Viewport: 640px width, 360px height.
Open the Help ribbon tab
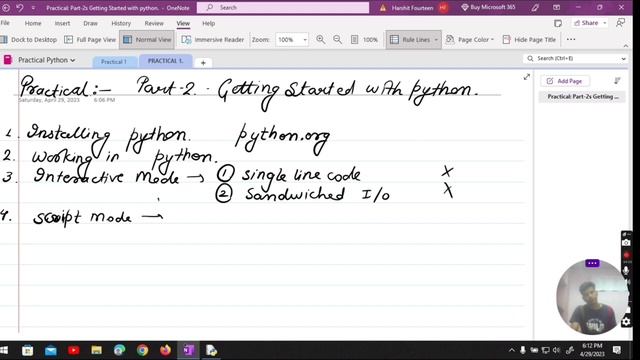[209, 23]
